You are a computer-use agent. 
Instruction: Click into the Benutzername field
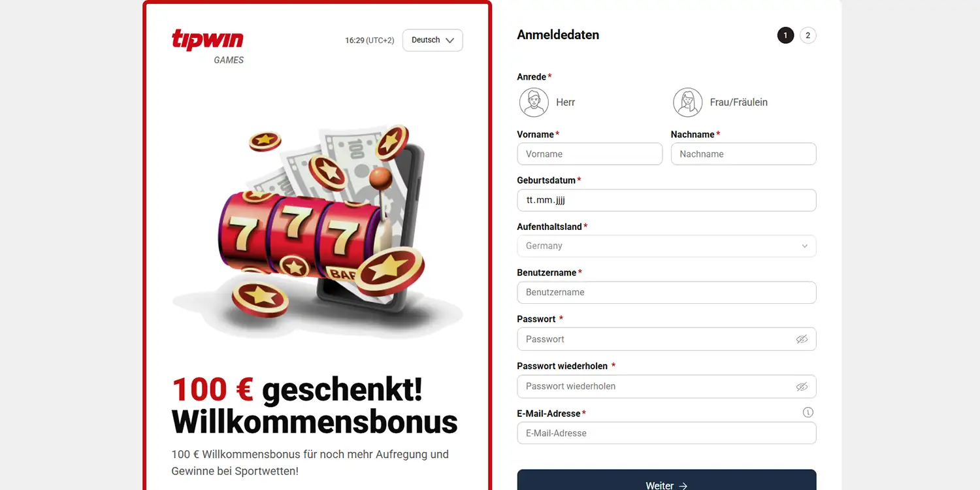(666, 293)
